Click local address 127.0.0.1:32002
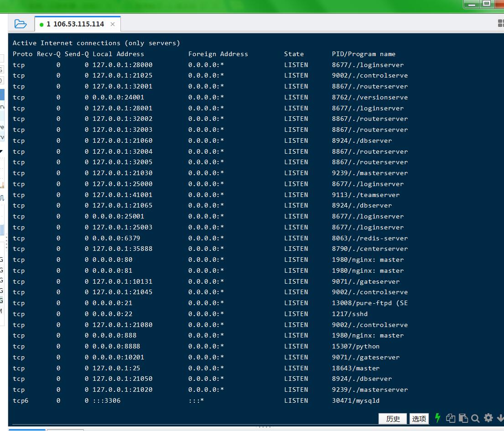This screenshot has height=431, width=504. [x=122, y=119]
